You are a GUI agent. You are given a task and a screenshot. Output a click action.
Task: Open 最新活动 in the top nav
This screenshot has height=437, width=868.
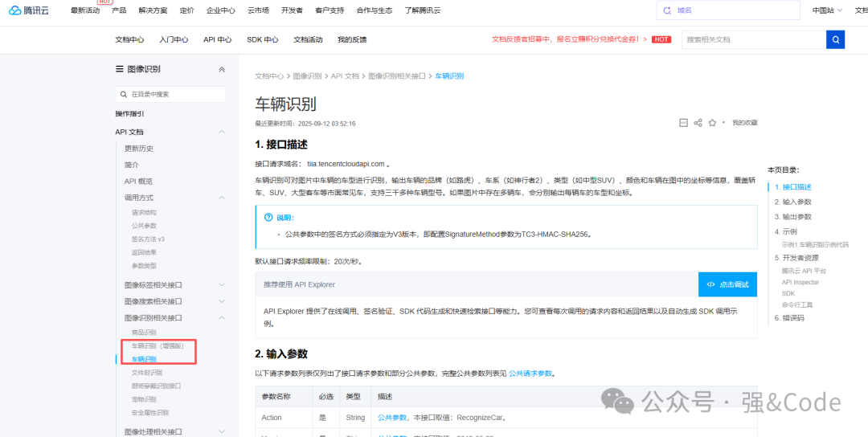(85, 10)
